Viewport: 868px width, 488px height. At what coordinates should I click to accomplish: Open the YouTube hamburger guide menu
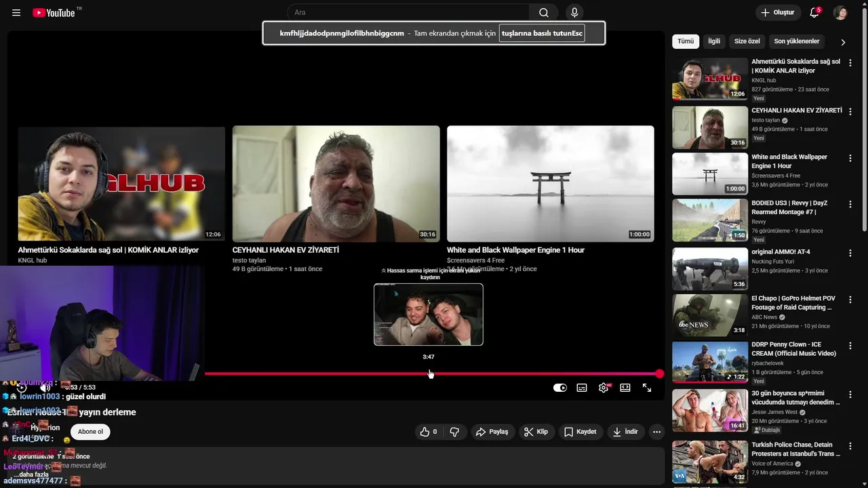pos(16,13)
